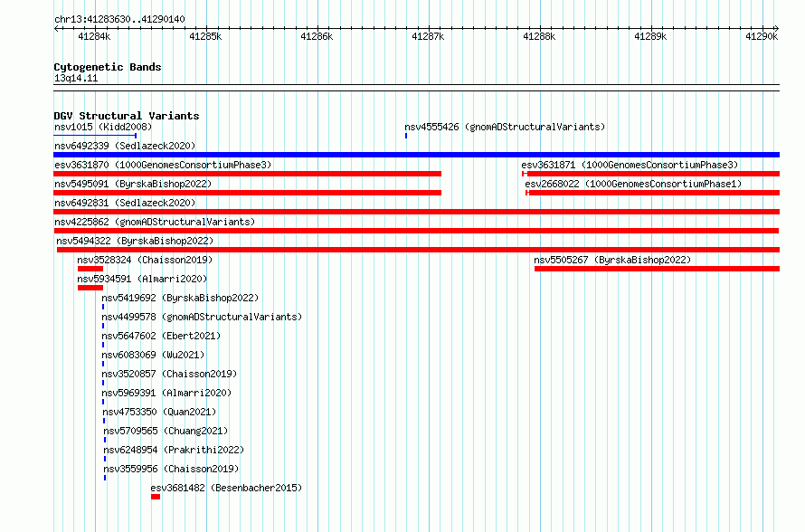
Task: Open nsv3520857 (Chaisson2019) label
Action: coord(169,374)
